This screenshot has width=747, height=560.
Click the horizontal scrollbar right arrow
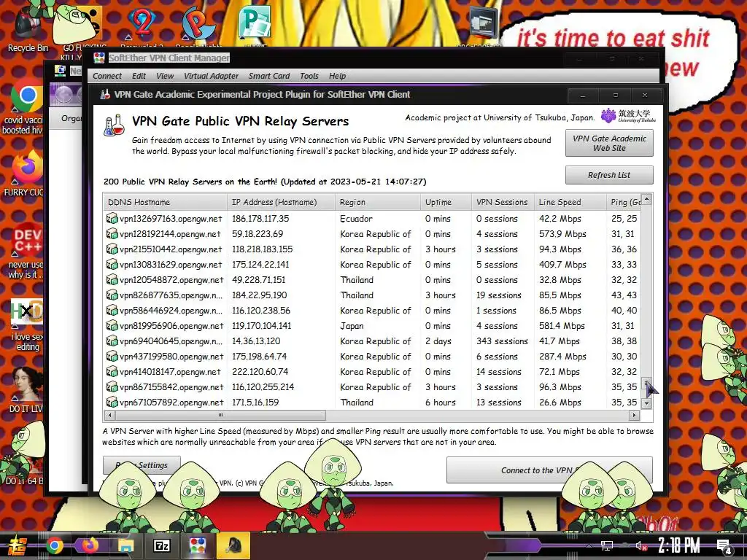coord(634,415)
